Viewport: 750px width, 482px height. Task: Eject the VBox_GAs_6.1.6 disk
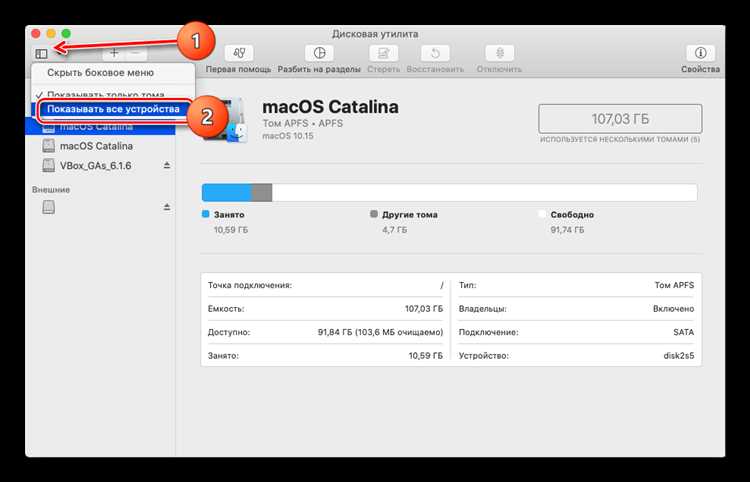pyautogui.click(x=167, y=165)
